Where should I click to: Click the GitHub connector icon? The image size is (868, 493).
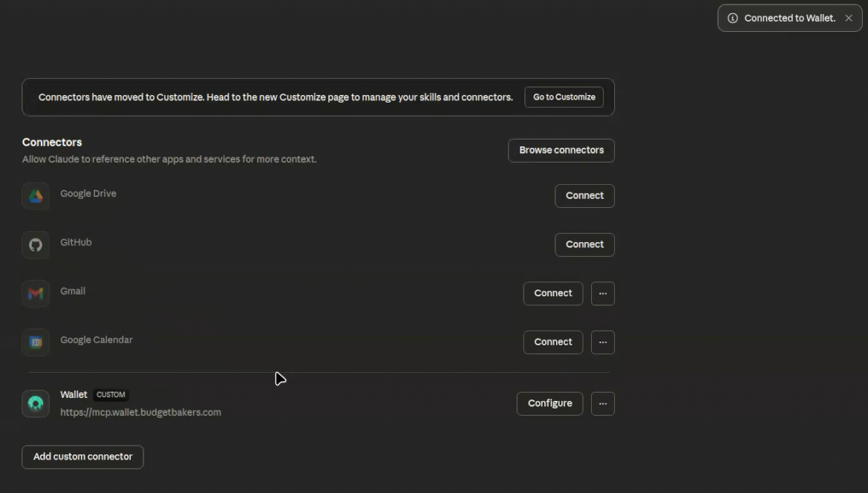point(36,244)
